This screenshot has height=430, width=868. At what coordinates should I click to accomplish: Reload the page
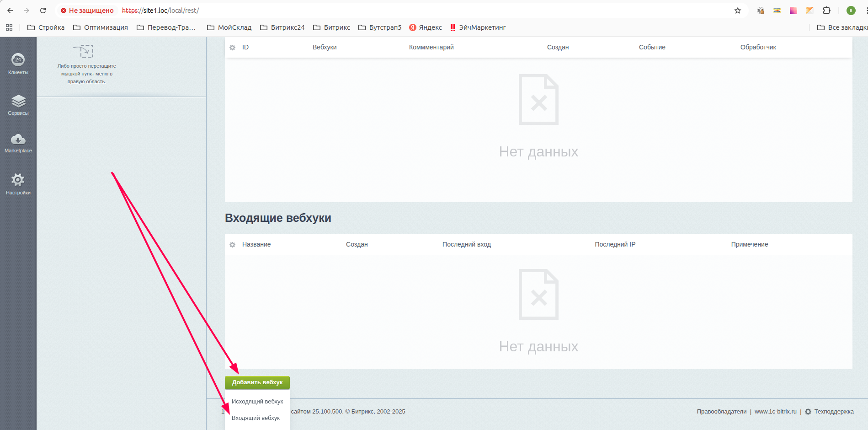43,11
